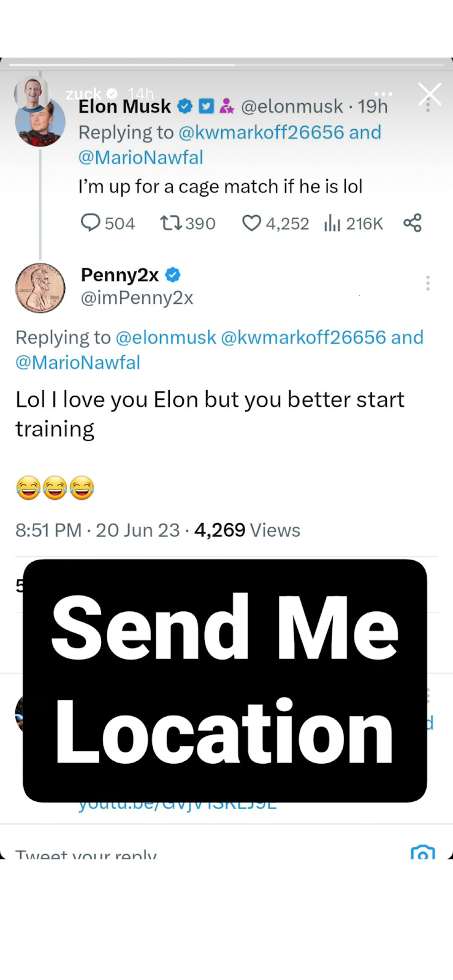This screenshot has height=980, width=453.
Task: Click Elon Musk's verified checkmark badge
Action: coord(185,107)
